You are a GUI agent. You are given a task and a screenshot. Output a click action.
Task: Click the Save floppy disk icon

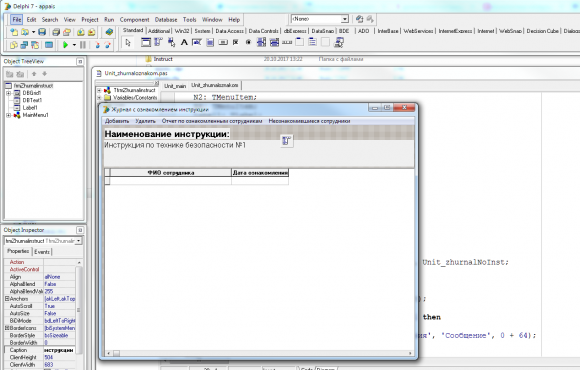tap(42, 32)
